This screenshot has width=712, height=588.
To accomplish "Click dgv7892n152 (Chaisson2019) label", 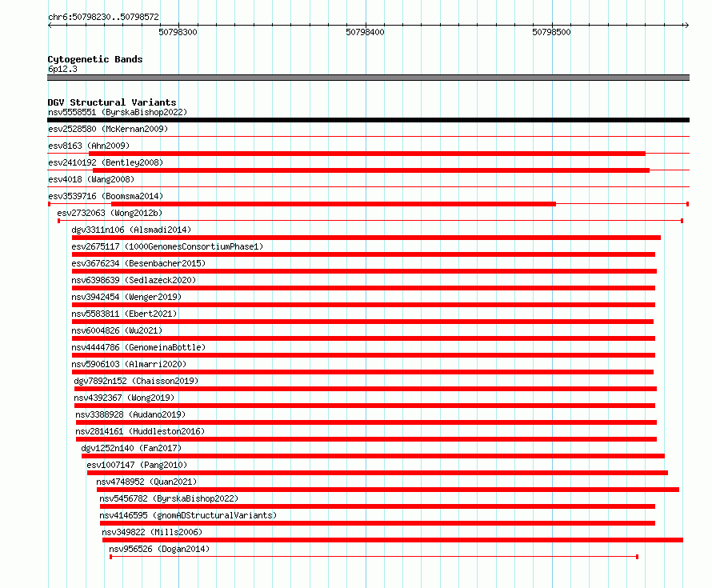I will pos(136,381).
